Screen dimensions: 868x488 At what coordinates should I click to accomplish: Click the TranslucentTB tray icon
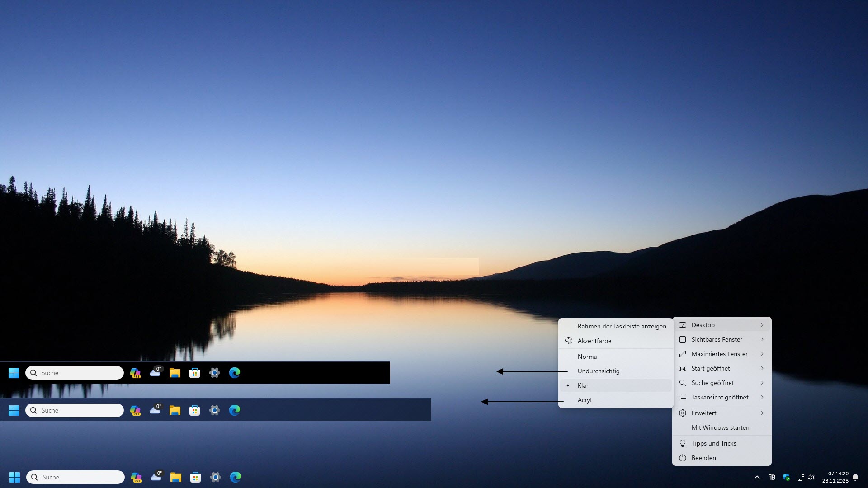[x=772, y=477]
